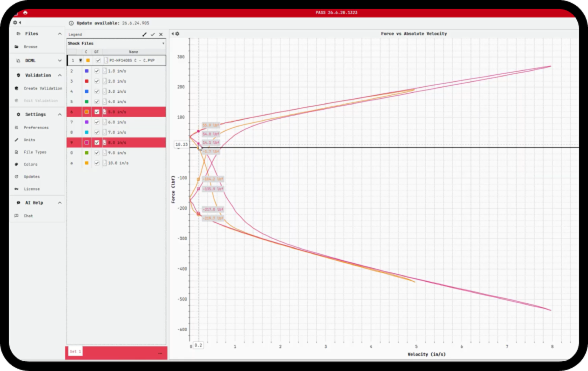
Task: Collapse the Validation section chevron
Action: 60,75
